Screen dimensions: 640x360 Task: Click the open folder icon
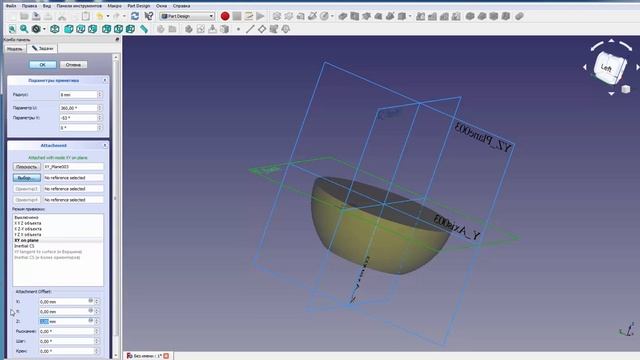tap(24, 16)
